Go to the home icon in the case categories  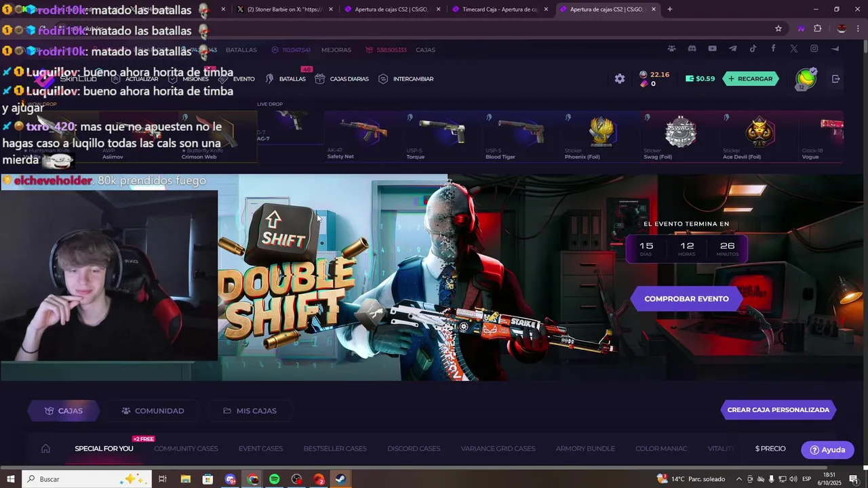[x=45, y=449]
